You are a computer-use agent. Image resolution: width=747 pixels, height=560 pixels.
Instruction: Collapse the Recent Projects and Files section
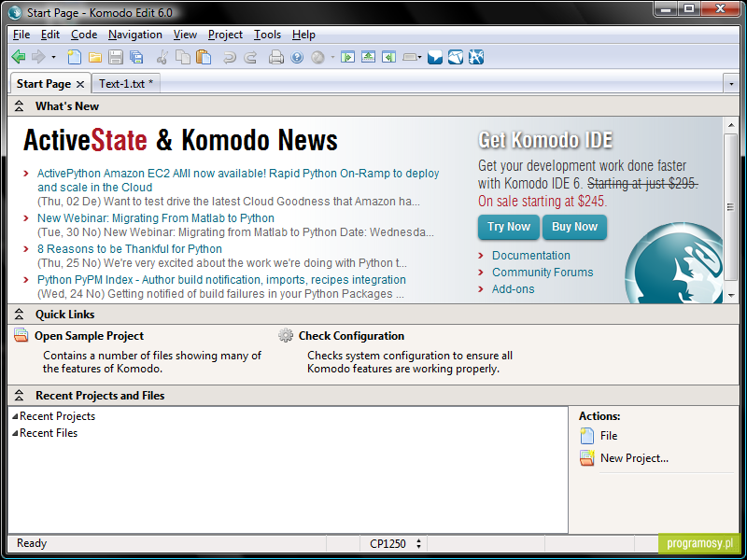pos(19,395)
